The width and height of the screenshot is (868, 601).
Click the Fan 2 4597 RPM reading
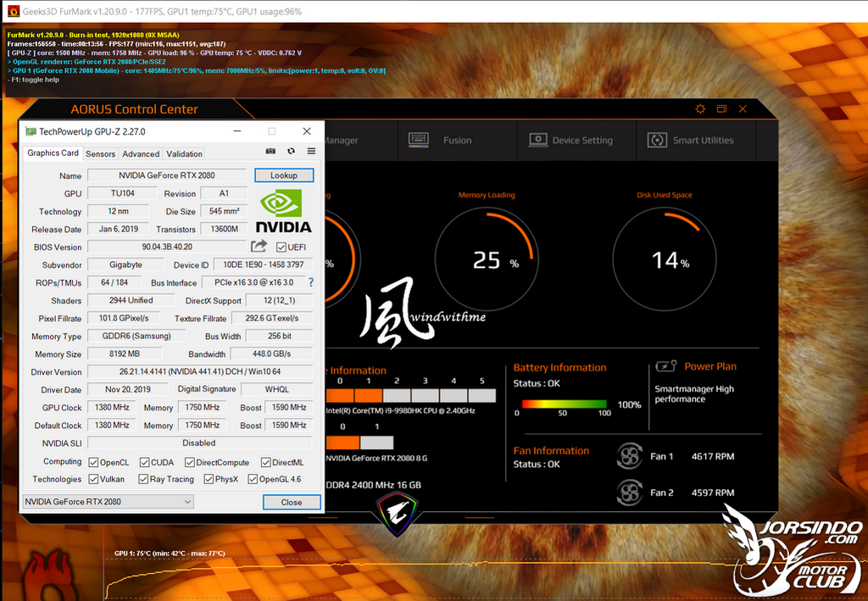712,492
